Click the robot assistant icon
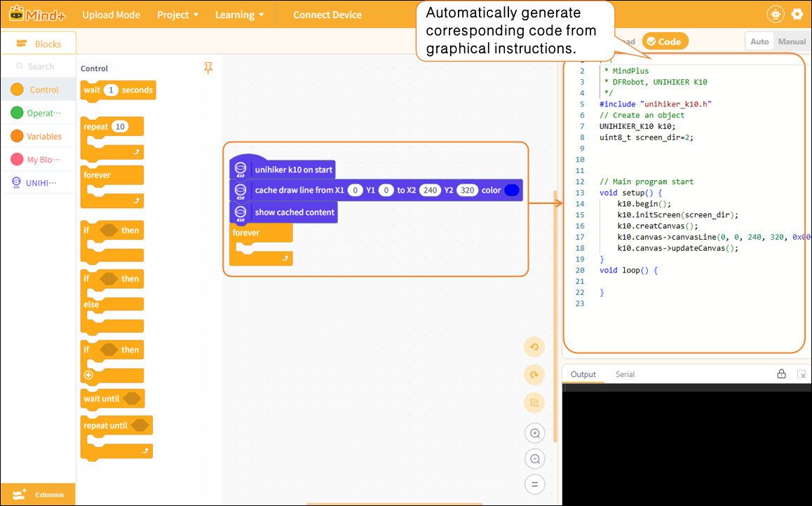The height and width of the screenshot is (506, 812). pos(776,14)
